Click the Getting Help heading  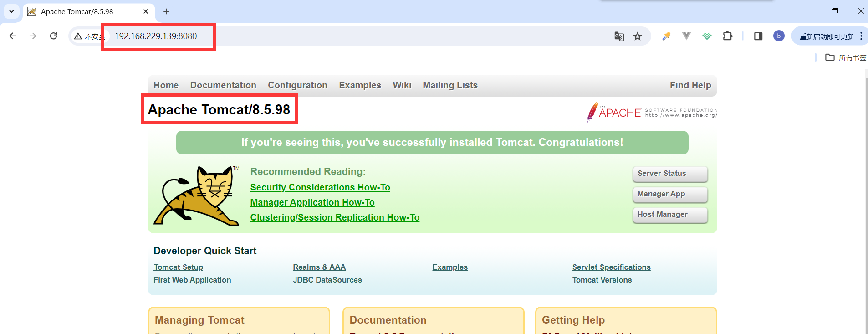[573, 320]
